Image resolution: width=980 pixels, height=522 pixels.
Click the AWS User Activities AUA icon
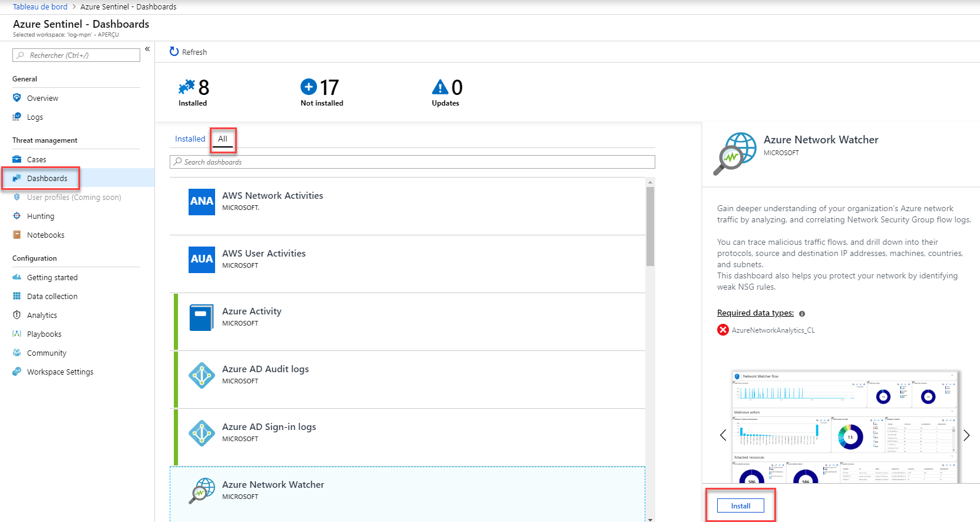pyautogui.click(x=202, y=260)
